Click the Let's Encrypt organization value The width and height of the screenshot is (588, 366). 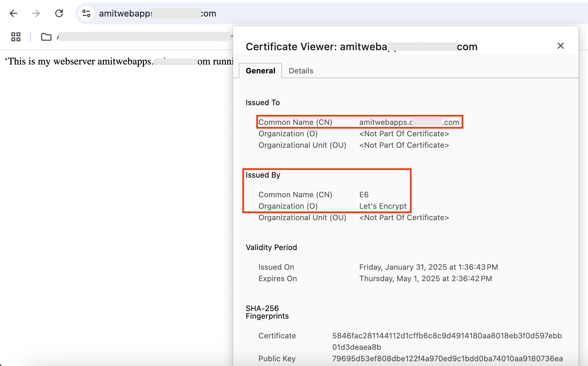click(383, 206)
